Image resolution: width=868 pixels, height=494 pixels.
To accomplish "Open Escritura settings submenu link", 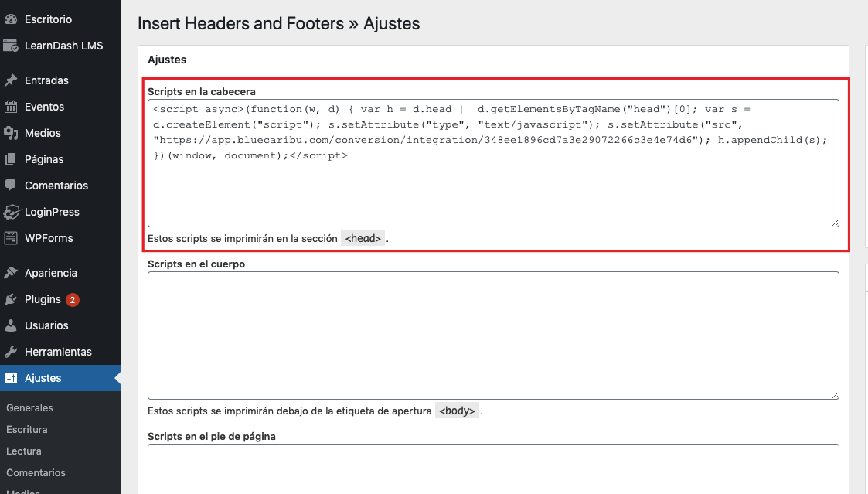I will coord(26,429).
